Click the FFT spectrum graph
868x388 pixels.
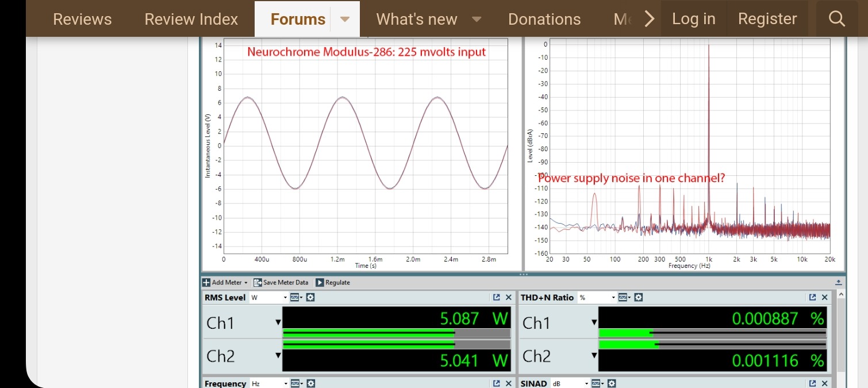click(690, 145)
